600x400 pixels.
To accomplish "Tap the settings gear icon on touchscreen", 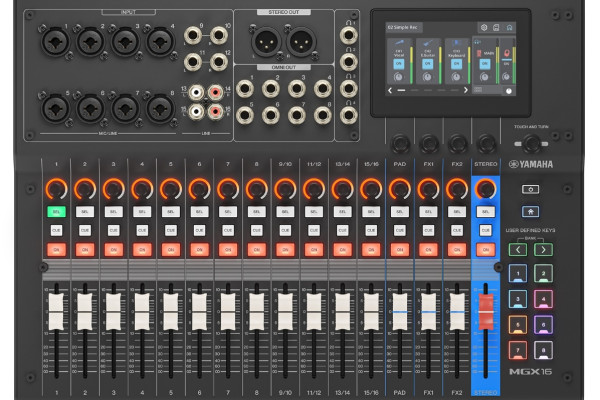I will [x=484, y=28].
